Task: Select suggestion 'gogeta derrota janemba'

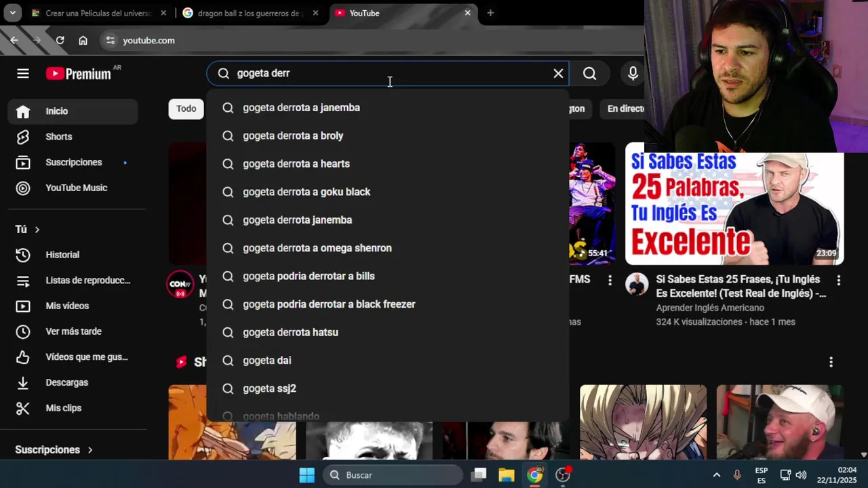Action: tap(388, 220)
